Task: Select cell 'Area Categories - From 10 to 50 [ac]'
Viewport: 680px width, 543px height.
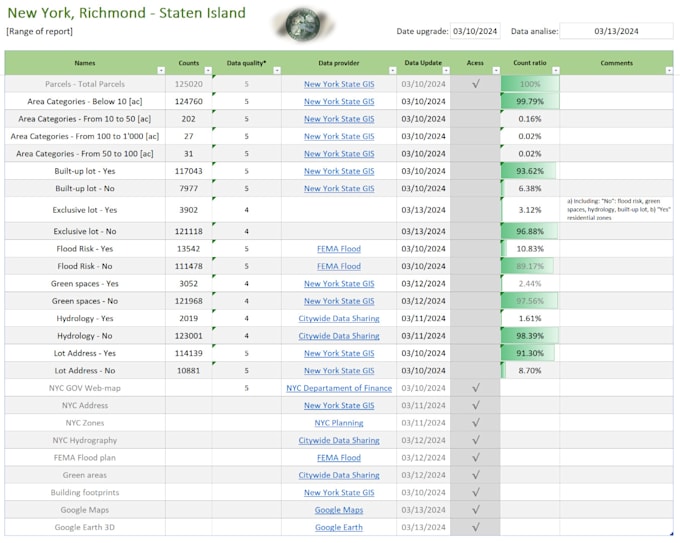Action: 85,119
